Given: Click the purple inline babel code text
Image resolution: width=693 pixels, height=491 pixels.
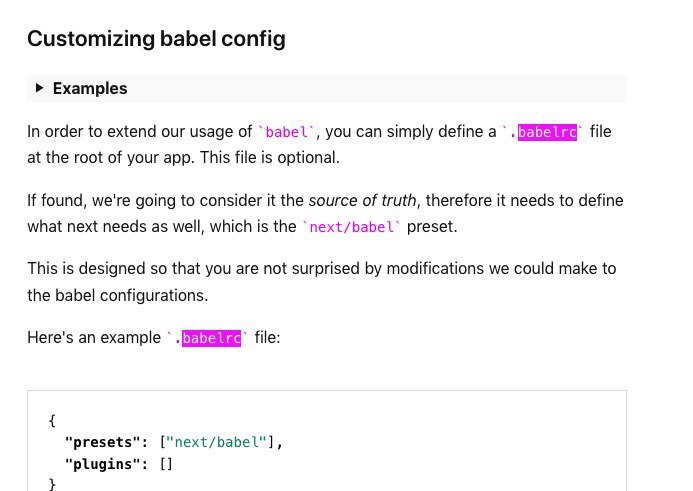Looking at the screenshot, I should (286, 132).
